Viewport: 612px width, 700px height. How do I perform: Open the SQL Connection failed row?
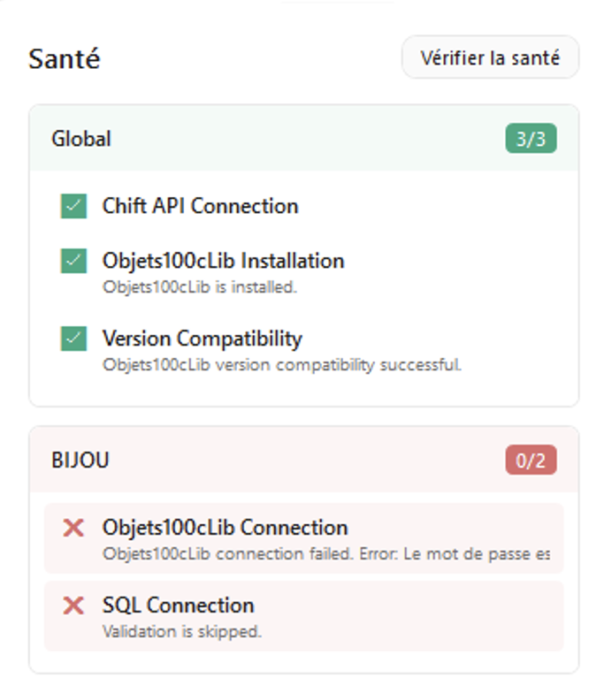click(303, 616)
